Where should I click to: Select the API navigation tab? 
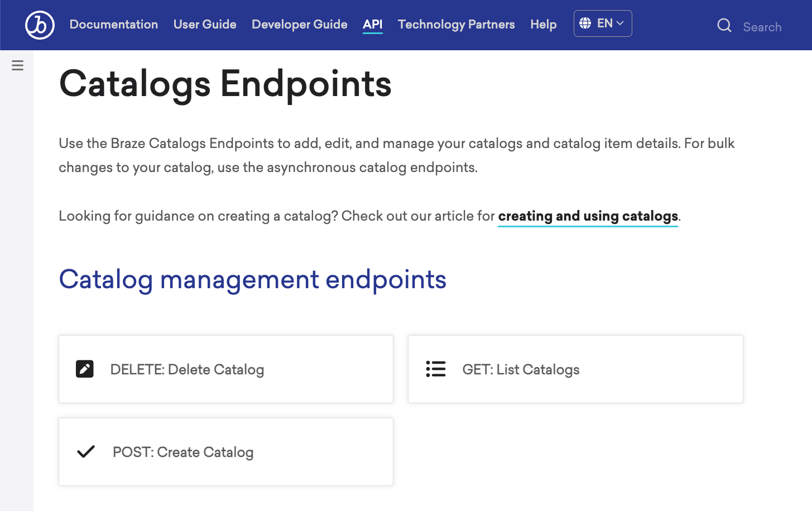tap(372, 25)
